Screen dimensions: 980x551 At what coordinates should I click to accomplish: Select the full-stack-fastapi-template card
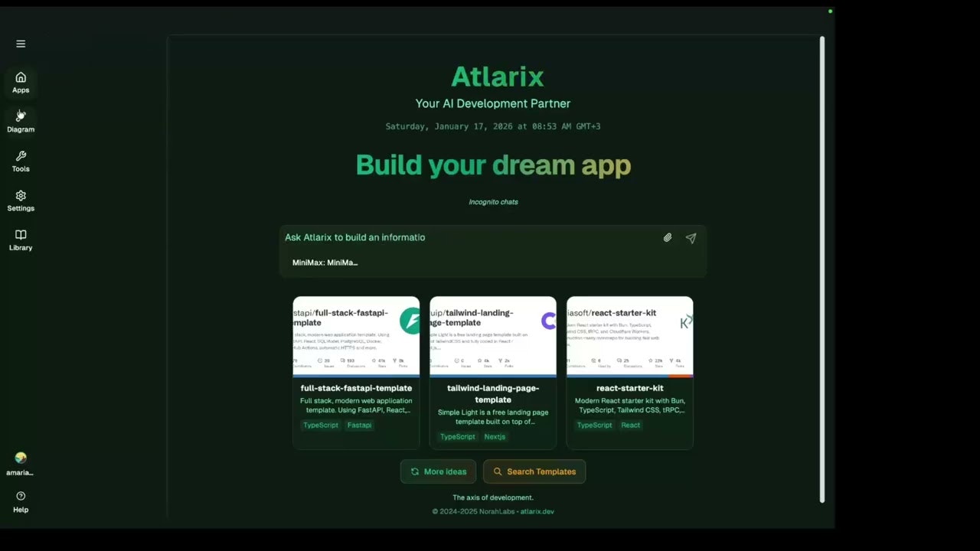click(x=355, y=373)
